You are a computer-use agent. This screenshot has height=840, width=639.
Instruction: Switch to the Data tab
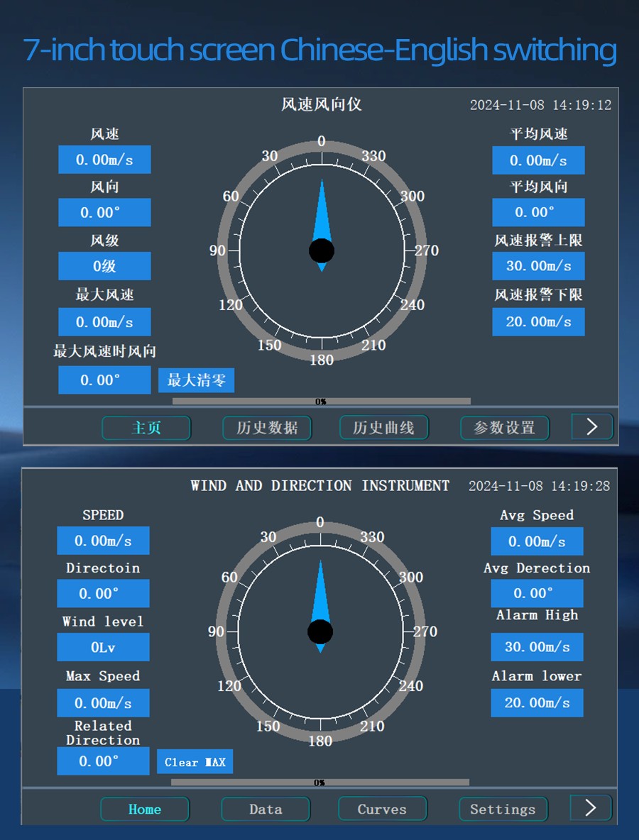tap(266, 809)
